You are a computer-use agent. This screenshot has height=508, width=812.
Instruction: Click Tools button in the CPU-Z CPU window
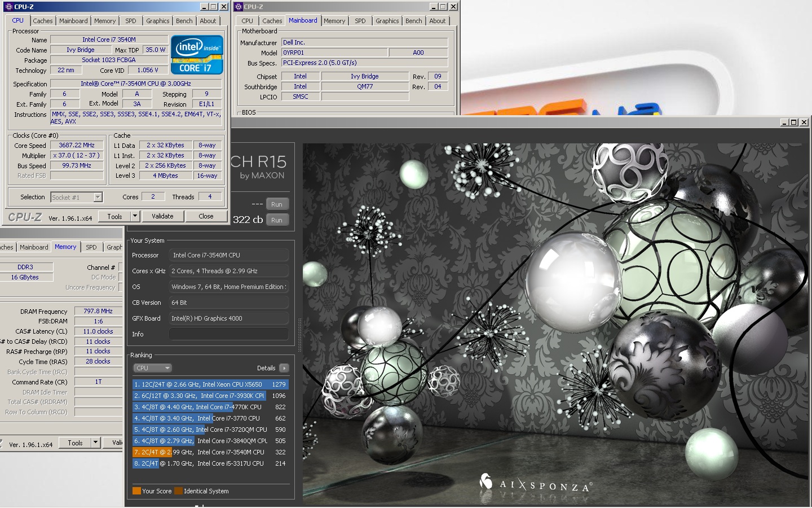[115, 216]
